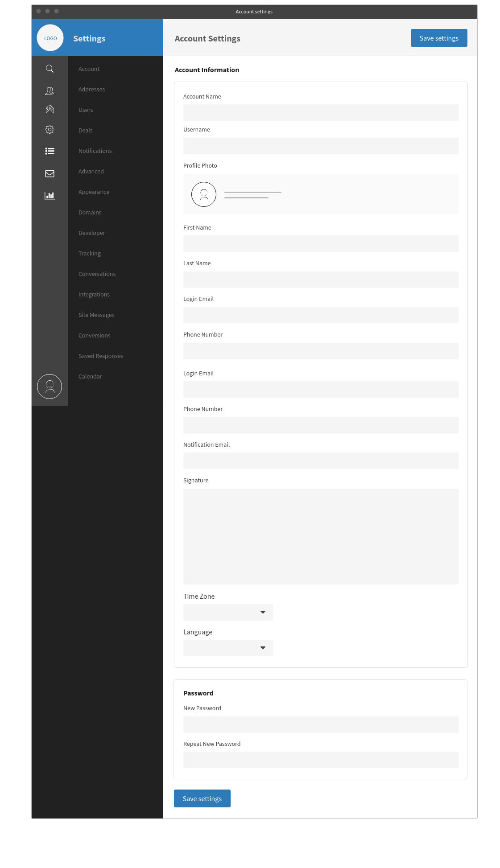The image size is (500, 868).
Task: Click the user avatar at sidebar bottom
Action: [50, 387]
